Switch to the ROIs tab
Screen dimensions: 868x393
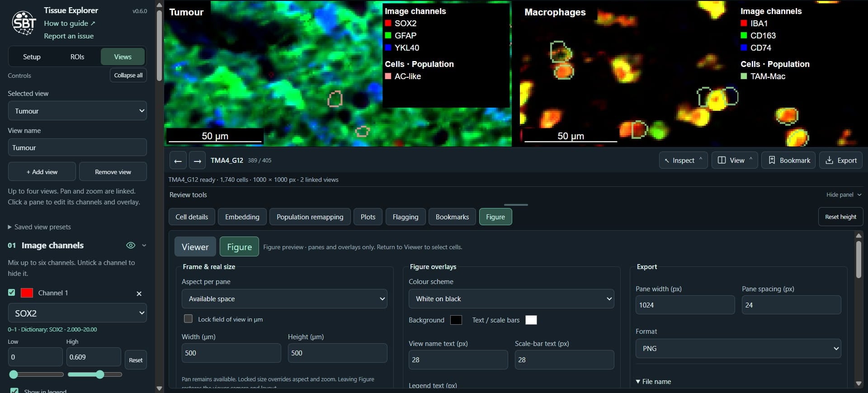tap(77, 57)
